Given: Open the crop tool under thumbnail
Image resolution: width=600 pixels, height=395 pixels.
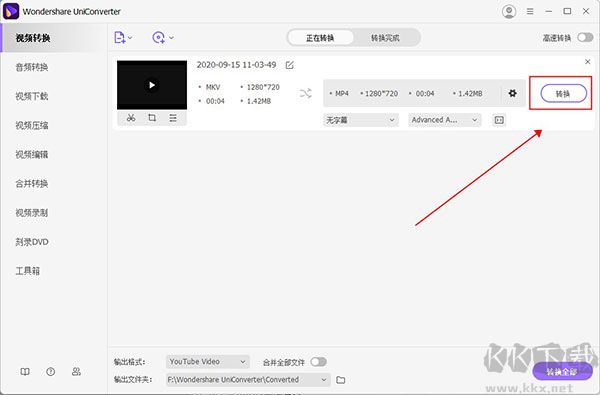Looking at the screenshot, I should point(152,118).
